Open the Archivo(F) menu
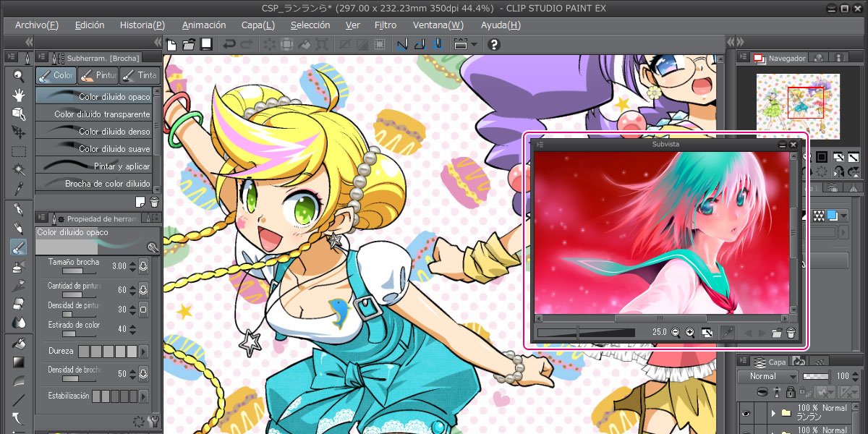The height and width of the screenshot is (434, 868). (37, 25)
